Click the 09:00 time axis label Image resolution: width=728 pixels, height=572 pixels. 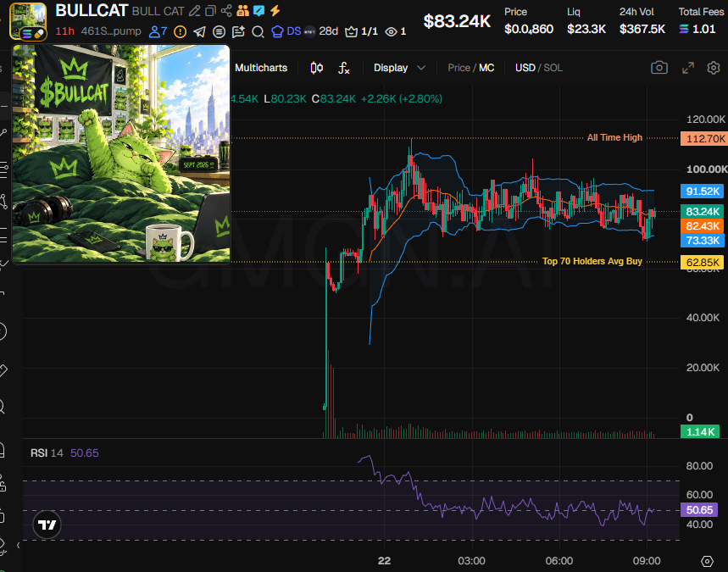pyautogui.click(x=647, y=561)
